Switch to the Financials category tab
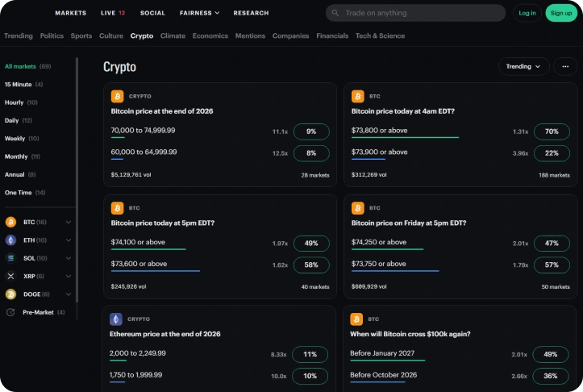This screenshot has height=392, width=583. [x=332, y=35]
